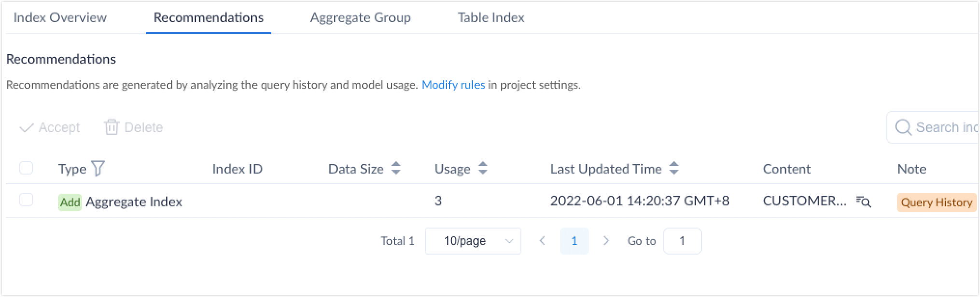980x297 pixels.
Task: Select page 1 in pagination
Action: (574, 241)
